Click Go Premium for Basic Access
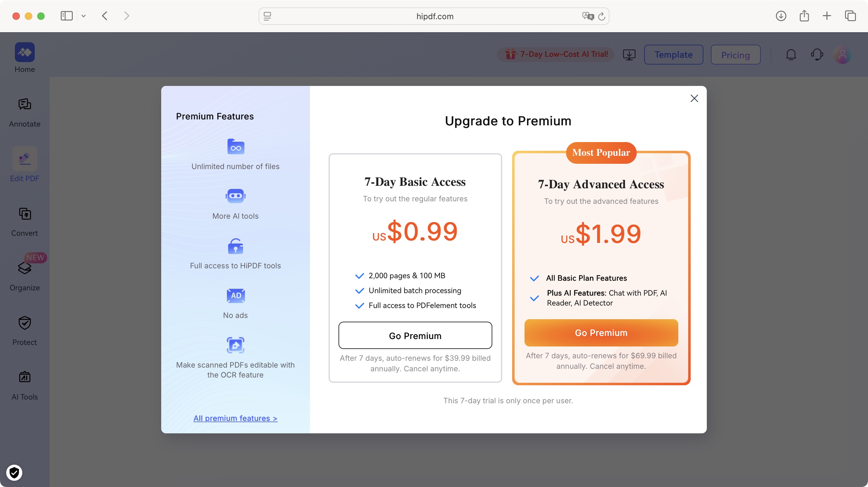Image resolution: width=868 pixels, height=487 pixels. point(415,336)
